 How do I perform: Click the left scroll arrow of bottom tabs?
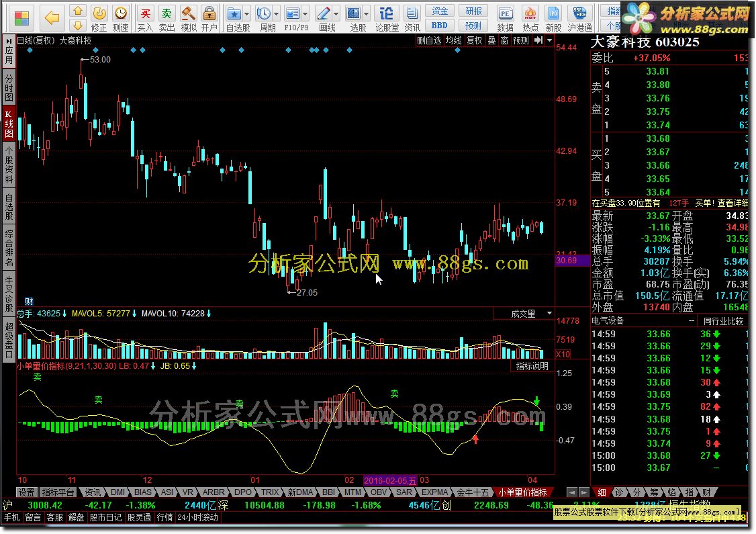(572, 492)
